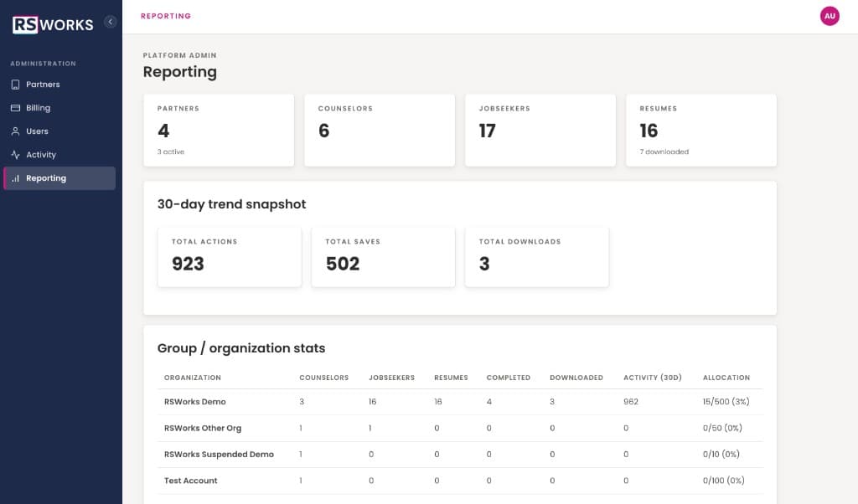
Task: Click the COUNSELORS column header in table
Action: click(324, 378)
